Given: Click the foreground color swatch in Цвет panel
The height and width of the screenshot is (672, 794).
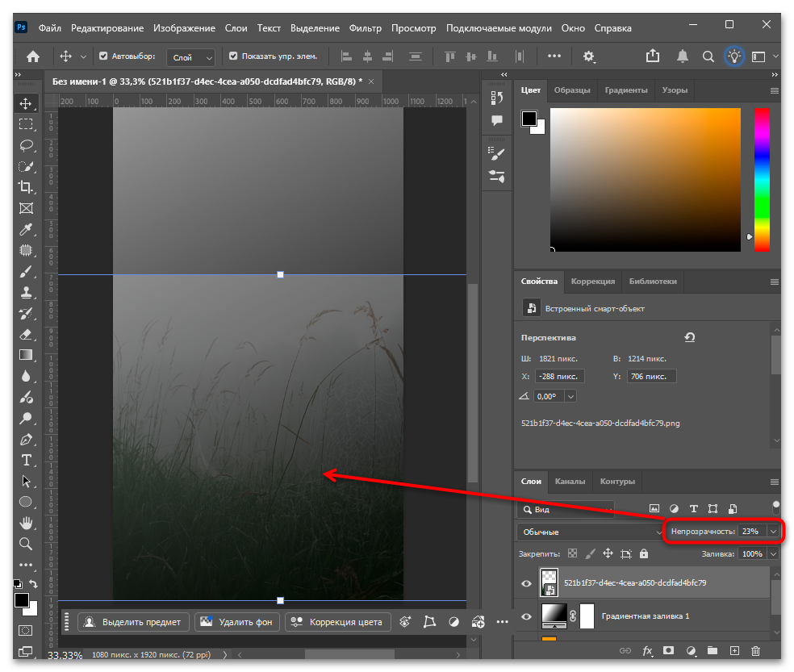Looking at the screenshot, I should click(529, 119).
